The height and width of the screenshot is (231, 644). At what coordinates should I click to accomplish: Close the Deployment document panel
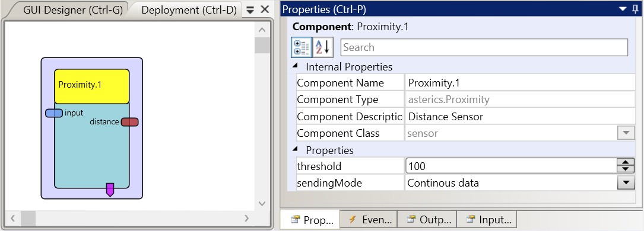pos(265,9)
